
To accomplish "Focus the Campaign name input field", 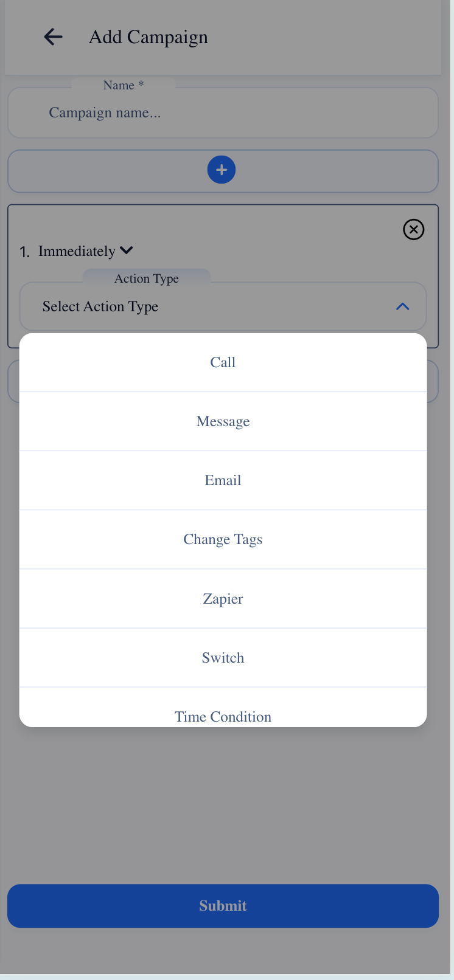I will (223, 113).
